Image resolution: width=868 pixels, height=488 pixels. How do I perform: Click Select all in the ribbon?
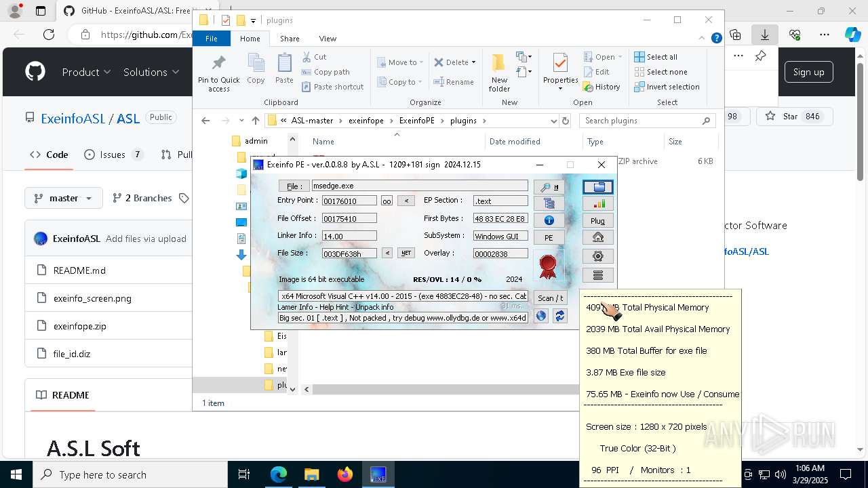656,57
